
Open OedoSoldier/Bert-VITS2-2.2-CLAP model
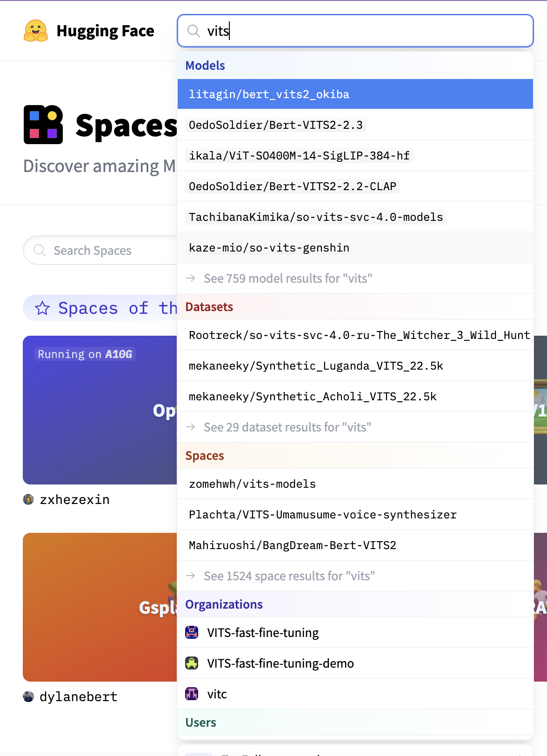tap(355, 186)
